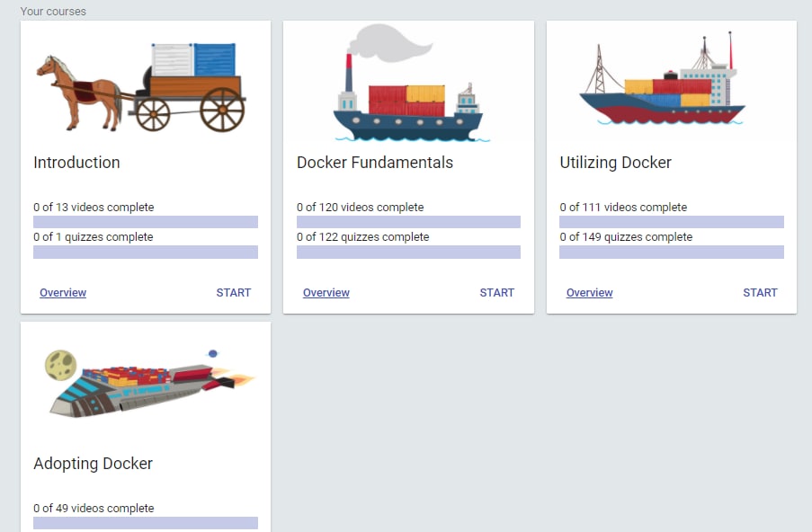This screenshot has height=532, width=812.
Task: Open the Utilizing Docker Overview link
Action: click(x=590, y=293)
